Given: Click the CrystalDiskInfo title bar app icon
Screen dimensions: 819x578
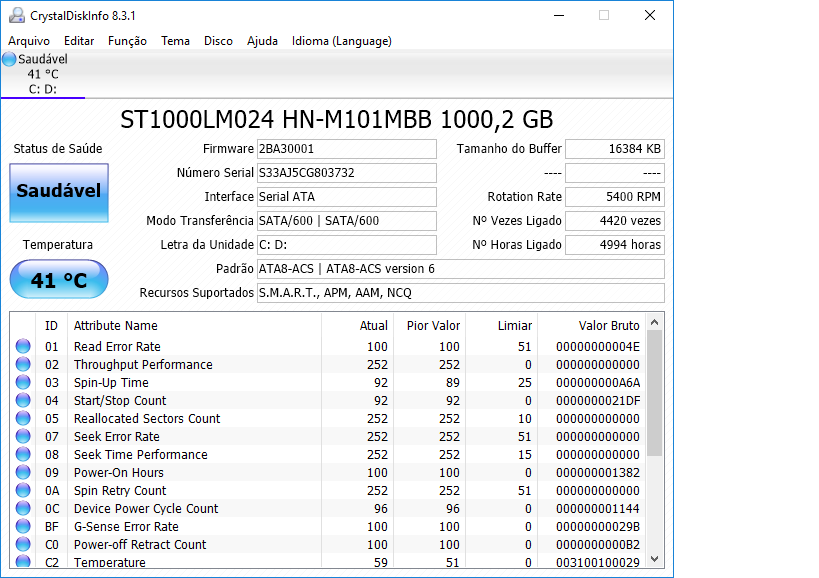Looking at the screenshot, I should 17,15.
